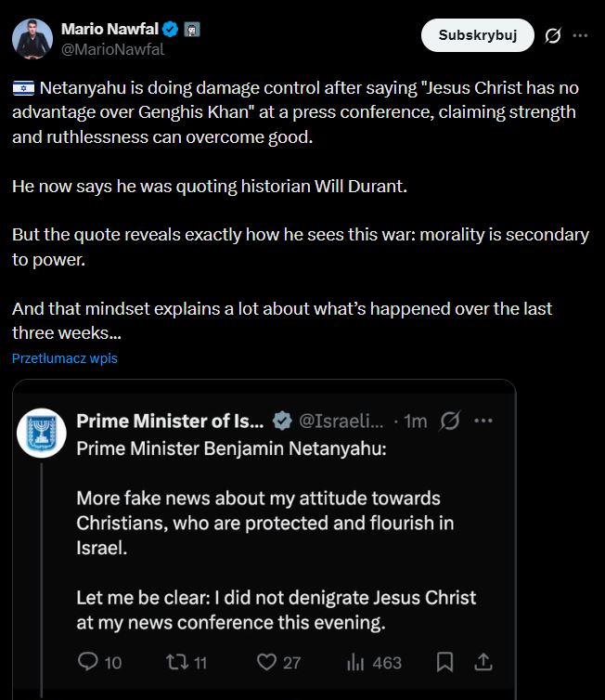Click the reply icon with 10 replies

(89, 662)
